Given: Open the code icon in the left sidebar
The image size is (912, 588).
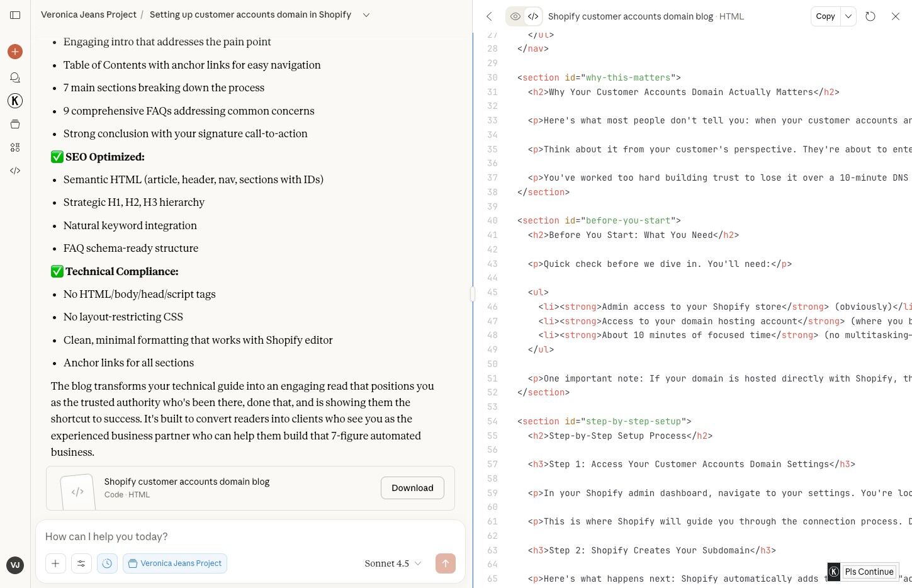Looking at the screenshot, I should [15, 171].
